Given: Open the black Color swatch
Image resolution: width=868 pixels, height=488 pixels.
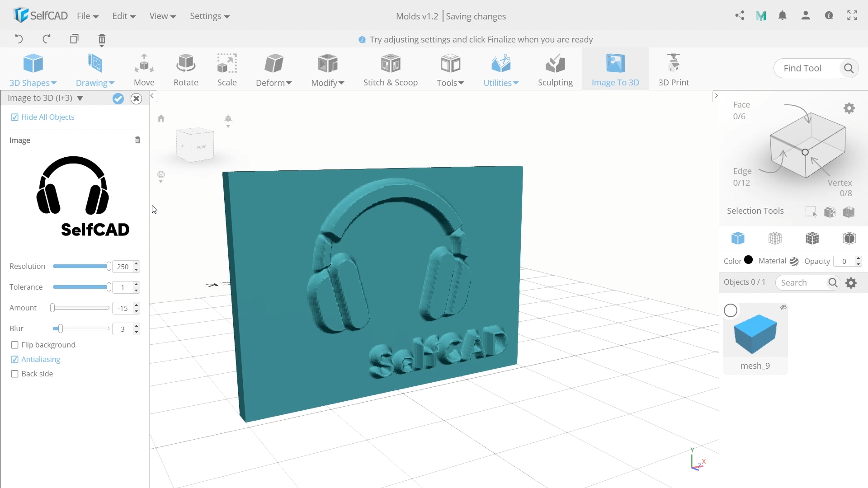Looking at the screenshot, I should coord(749,260).
